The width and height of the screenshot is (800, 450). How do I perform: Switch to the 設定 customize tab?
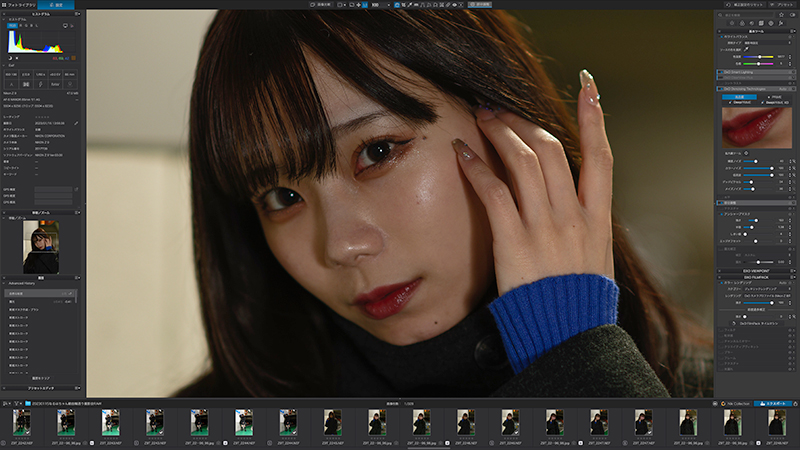click(x=56, y=5)
